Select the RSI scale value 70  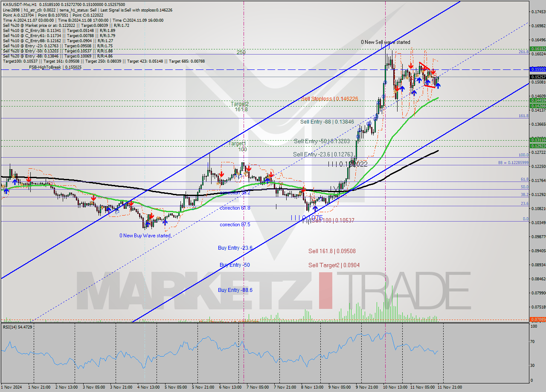pos(533,342)
